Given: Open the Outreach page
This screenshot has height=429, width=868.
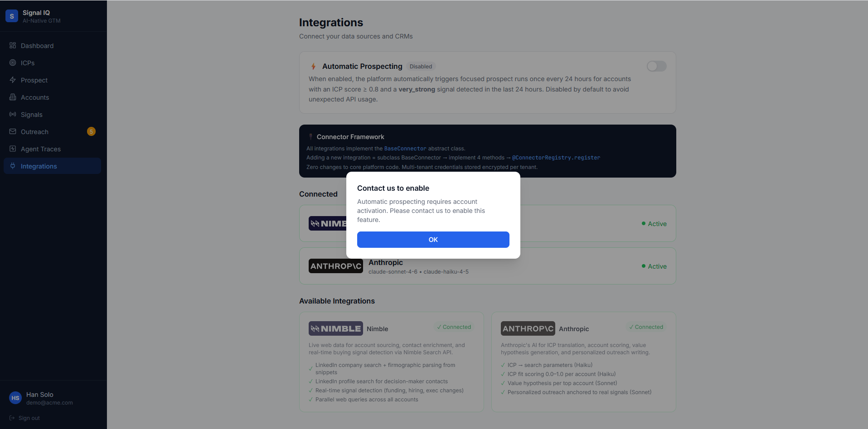Looking at the screenshot, I should point(52,132).
